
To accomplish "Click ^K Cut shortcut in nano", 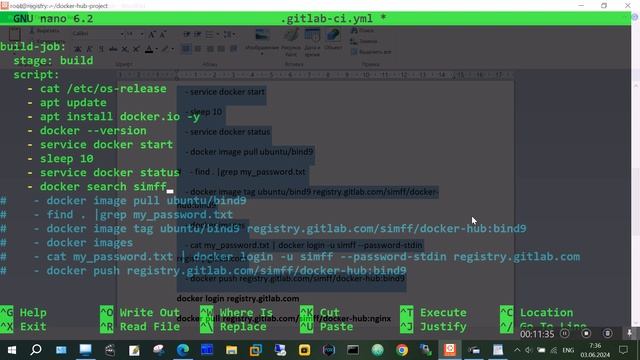I will click(x=320, y=313).
